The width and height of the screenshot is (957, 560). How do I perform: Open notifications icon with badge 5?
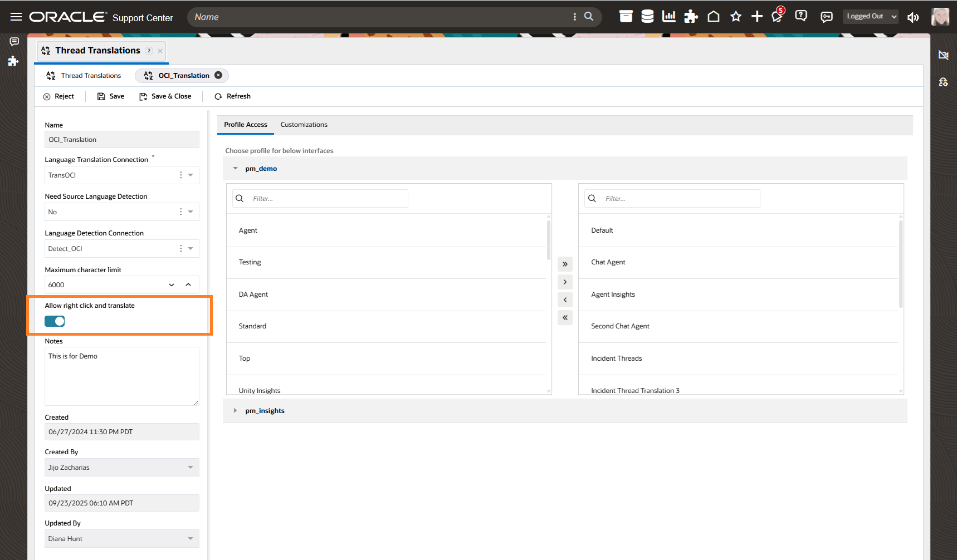coord(778,16)
